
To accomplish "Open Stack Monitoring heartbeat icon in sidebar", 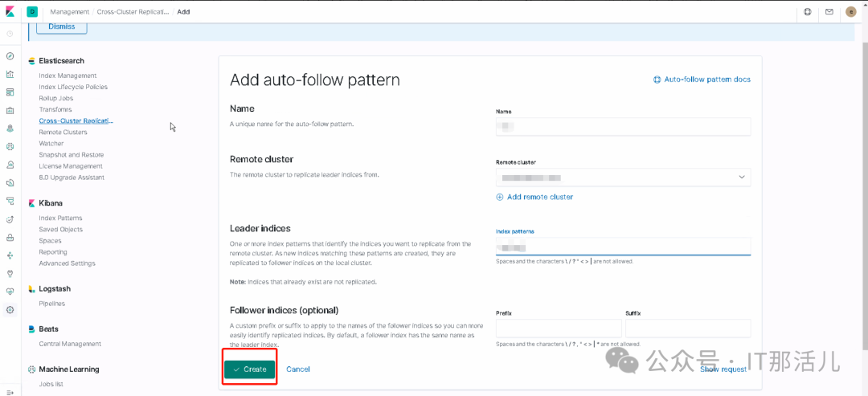I will tap(10, 291).
